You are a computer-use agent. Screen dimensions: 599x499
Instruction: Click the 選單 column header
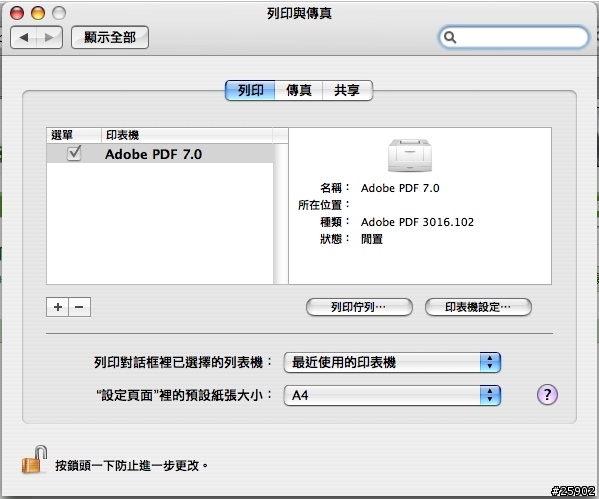click(74, 135)
